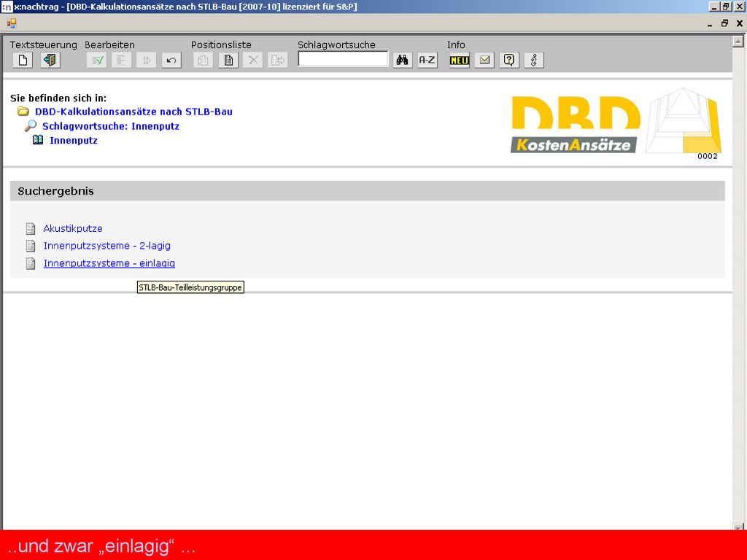
Task: Close the inner document window
Action: (740, 23)
